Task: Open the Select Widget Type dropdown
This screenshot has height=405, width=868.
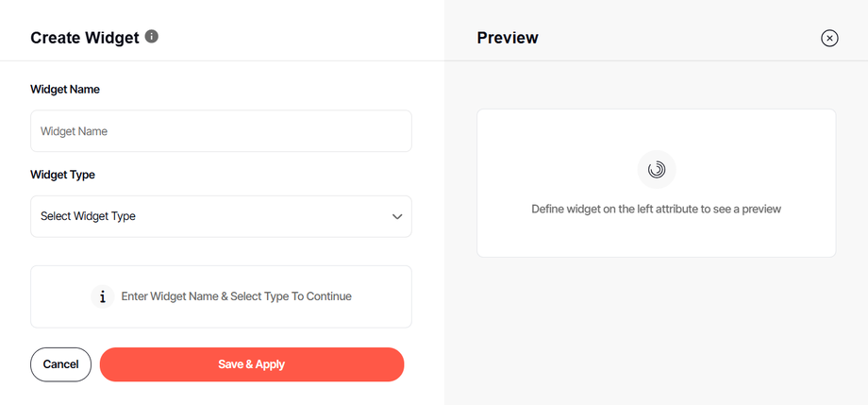Action: (x=221, y=216)
